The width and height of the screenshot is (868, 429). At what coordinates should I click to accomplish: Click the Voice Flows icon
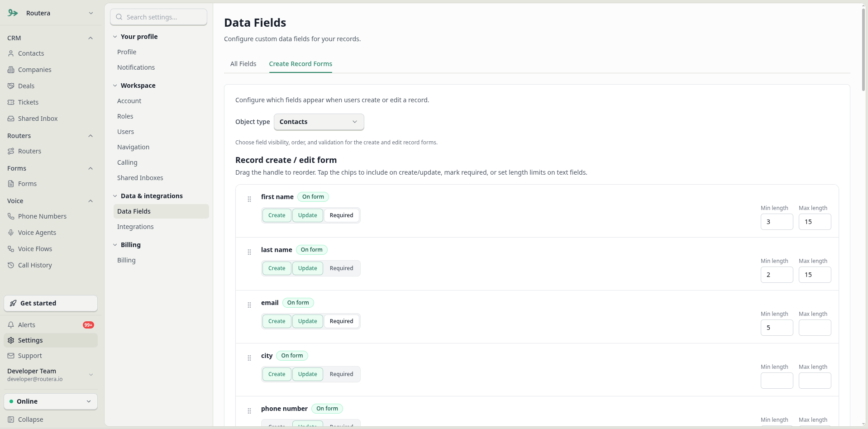point(11,249)
